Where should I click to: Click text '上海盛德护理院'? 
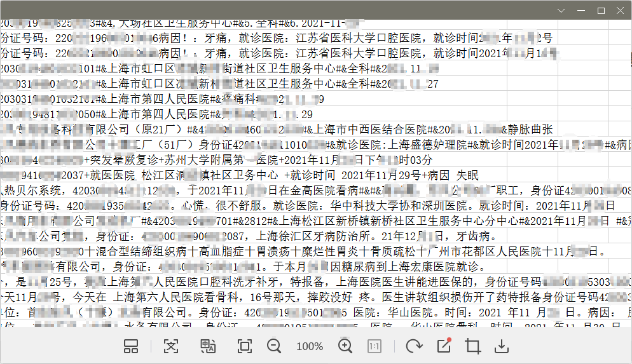(x=427, y=145)
